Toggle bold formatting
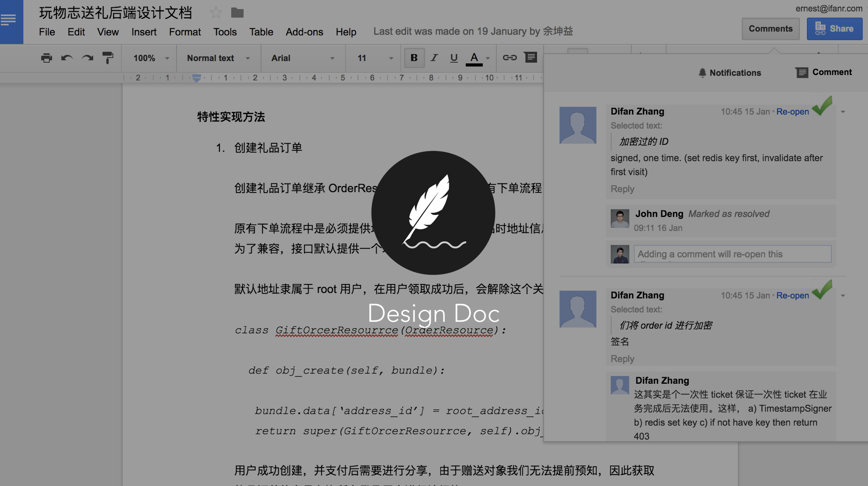868x486 pixels. tap(414, 58)
